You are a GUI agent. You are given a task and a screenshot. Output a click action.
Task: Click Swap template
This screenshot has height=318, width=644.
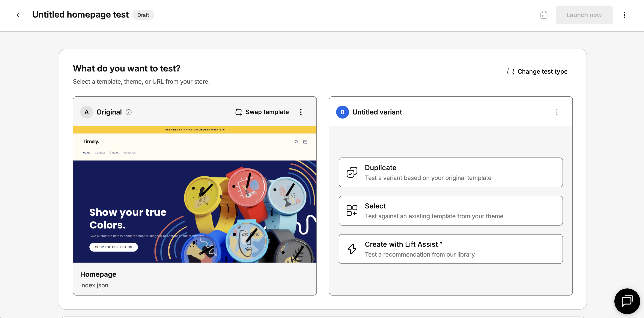[262, 112]
